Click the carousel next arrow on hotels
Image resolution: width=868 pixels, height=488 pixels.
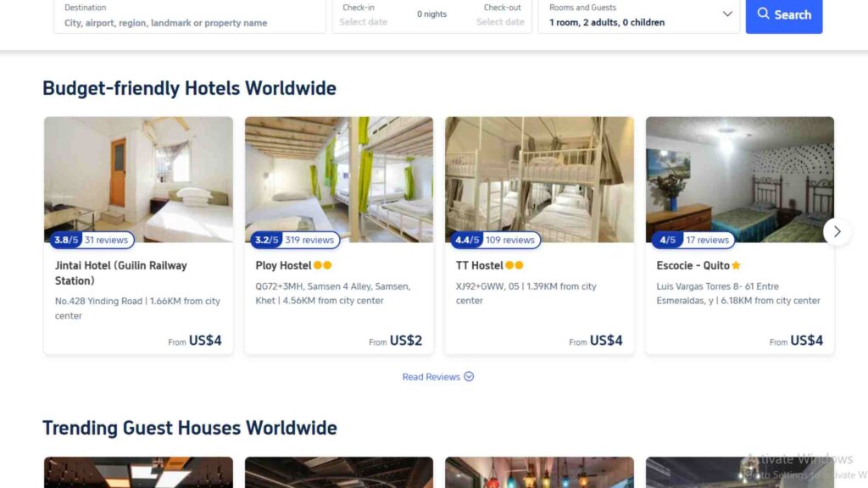(837, 232)
